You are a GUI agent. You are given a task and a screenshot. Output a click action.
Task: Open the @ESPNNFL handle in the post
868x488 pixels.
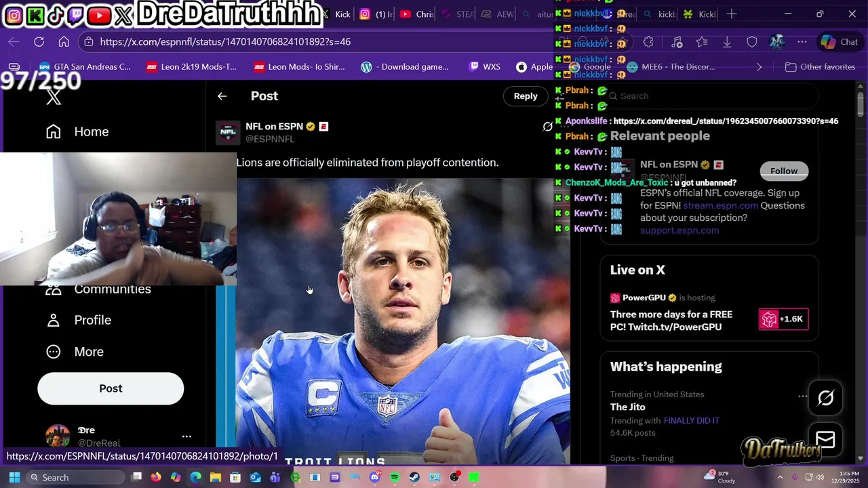click(x=270, y=139)
